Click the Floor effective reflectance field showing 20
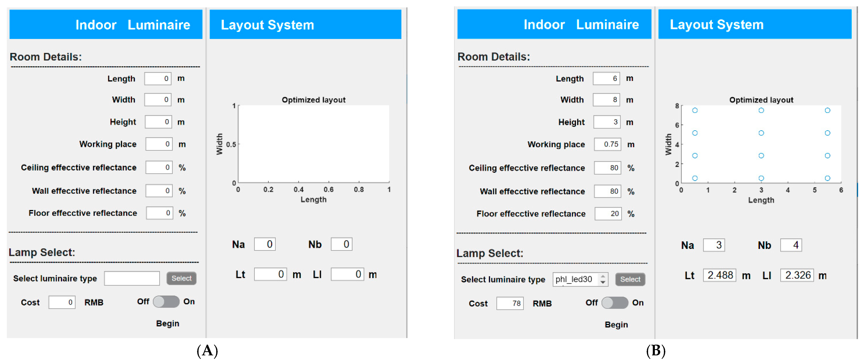The height and width of the screenshot is (364, 868). (x=608, y=213)
